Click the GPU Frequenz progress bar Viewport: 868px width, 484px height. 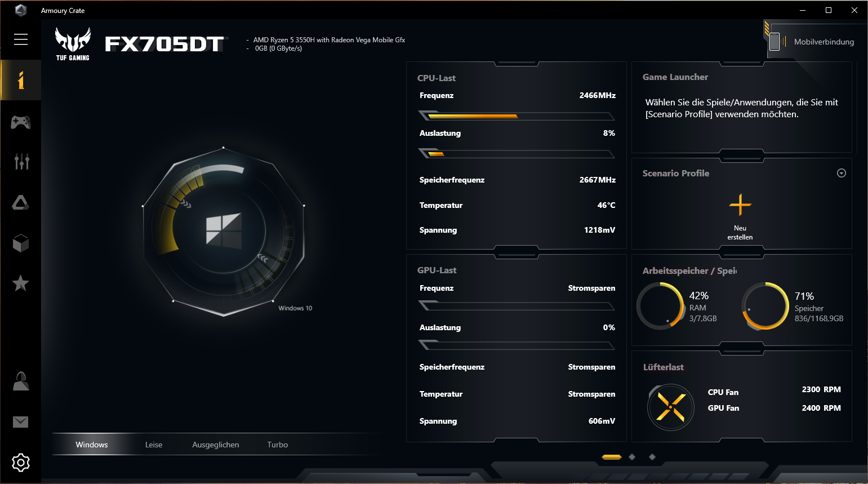(x=517, y=306)
